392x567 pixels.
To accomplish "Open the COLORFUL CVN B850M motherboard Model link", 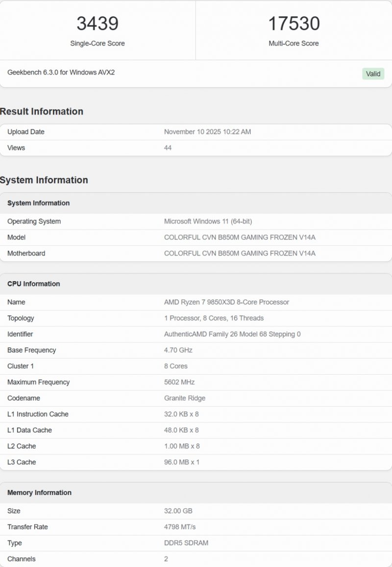I will pyautogui.click(x=240, y=237).
